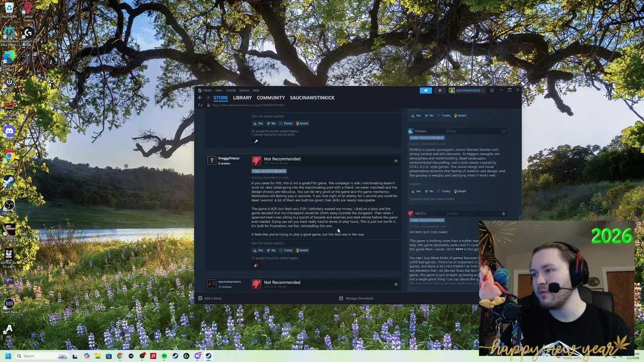Go back with Steam's back arrow

pyautogui.click(x=200, y=98)
